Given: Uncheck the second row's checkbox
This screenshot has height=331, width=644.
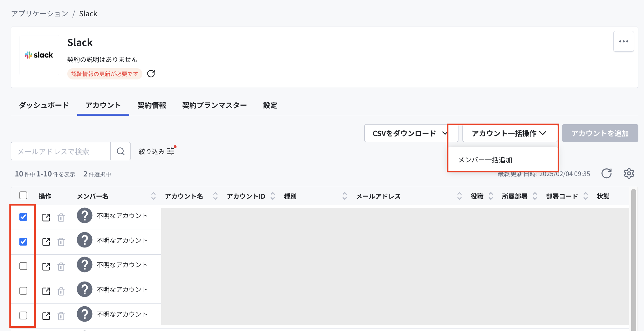Looking at the screenshot, I should click(23, 242).
